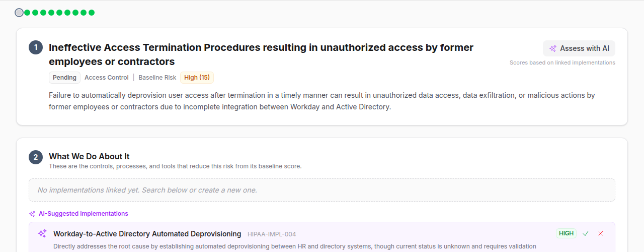Focus the implementations search field
The height and width of the screenshot is (252, 644).
[x=322, y=190]
